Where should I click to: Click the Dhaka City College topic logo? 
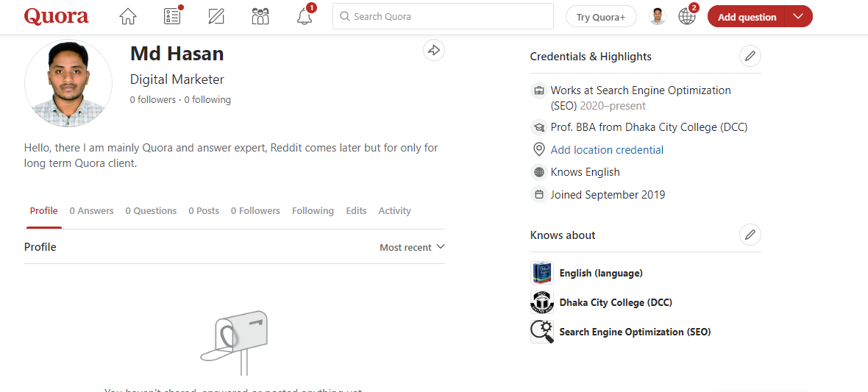(542, 302)
